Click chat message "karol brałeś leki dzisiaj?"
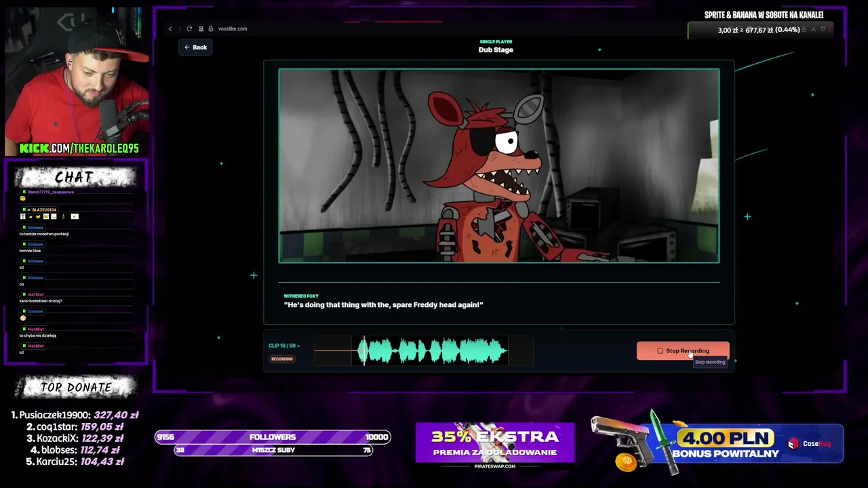 point(41,301)
